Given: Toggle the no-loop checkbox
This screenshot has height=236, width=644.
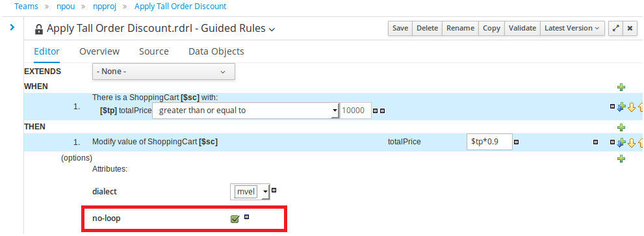Looking at the screenshot, I should tap(235, 219).
